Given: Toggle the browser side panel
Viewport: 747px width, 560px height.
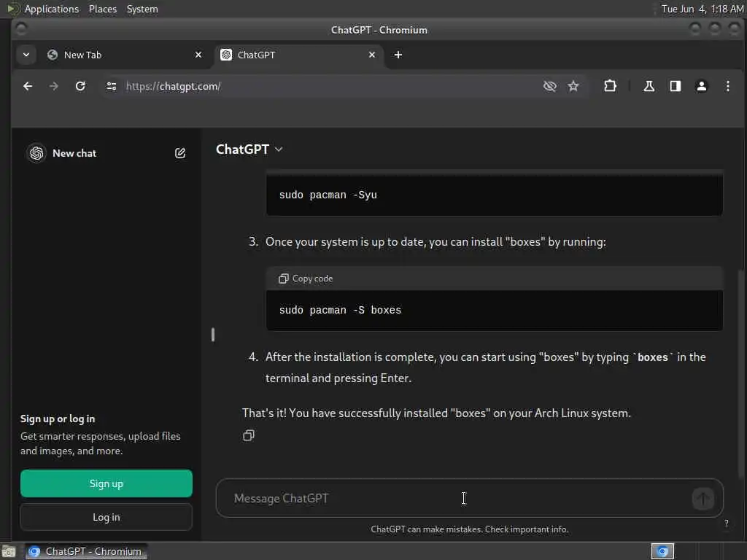Looking at the screenshot, I should (675, 86).
